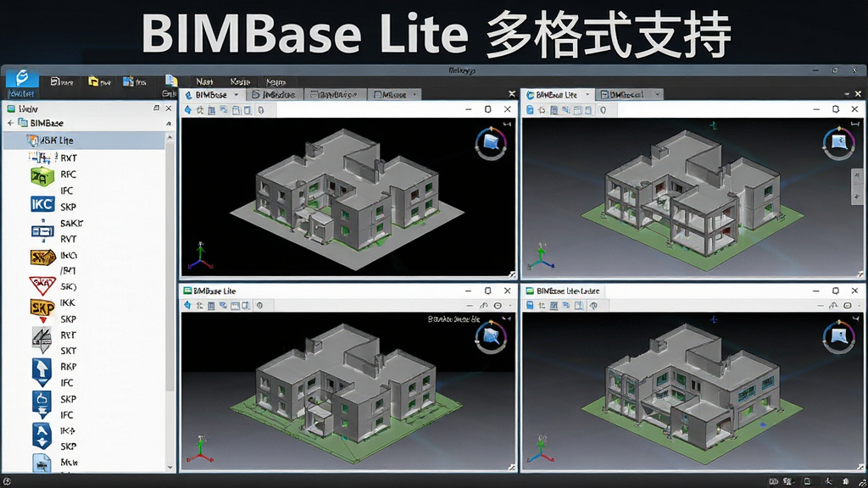The height and width of the screenshot is (488, 868).
Task: Click the red inverted triangle sidebar icon
Action: [42, 286]
